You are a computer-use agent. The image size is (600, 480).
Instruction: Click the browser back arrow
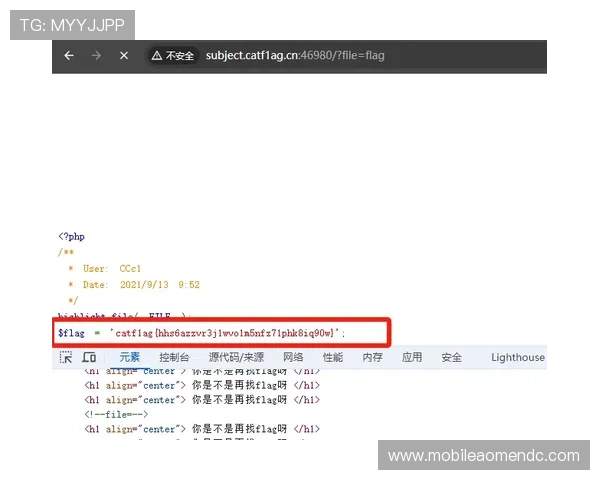[x=69, y=56]
